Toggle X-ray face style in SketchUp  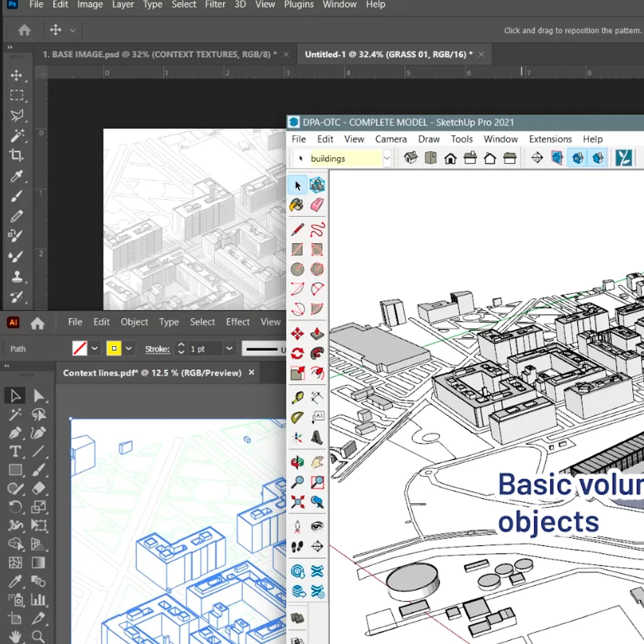(557, 157)
